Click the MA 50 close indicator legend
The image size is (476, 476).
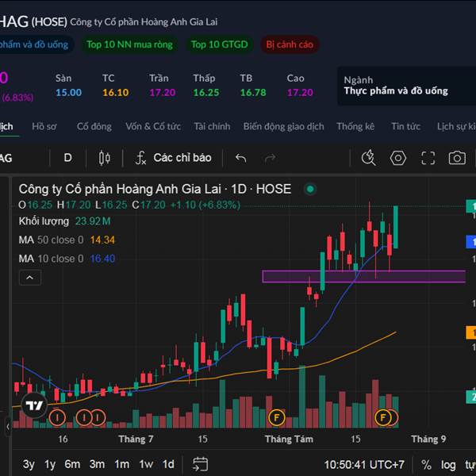click(67, 240)
